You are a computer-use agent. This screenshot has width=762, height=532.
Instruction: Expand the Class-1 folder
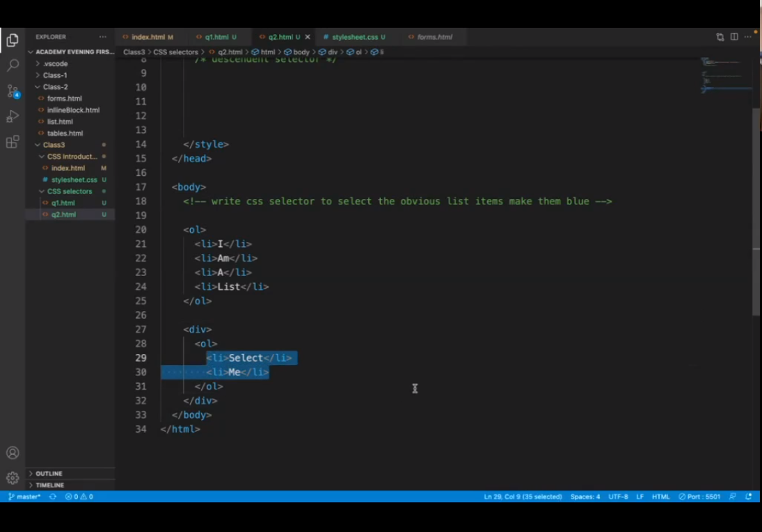pyautogui.click(x=55, y=75)
